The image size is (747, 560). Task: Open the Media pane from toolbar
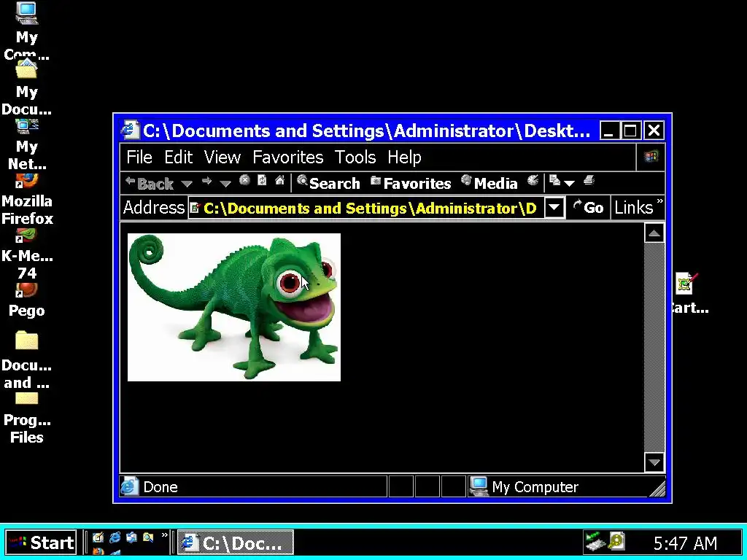(x=489, y=183)
